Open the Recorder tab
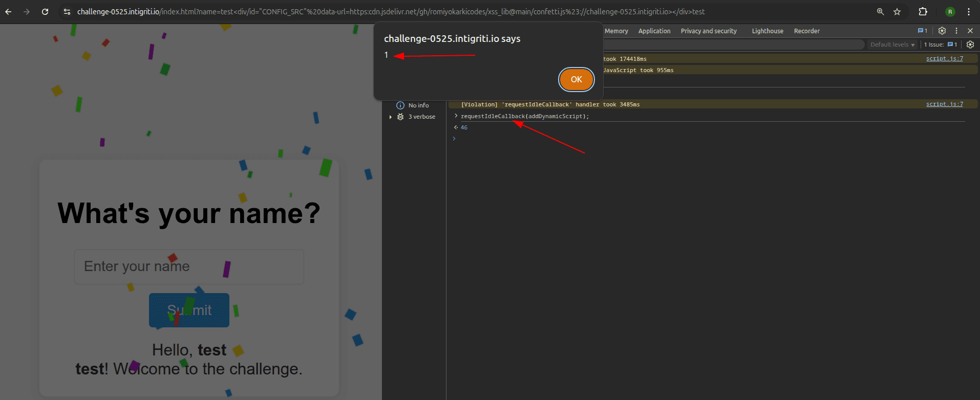This screenshot has width=980, height=400. (x=807, y=31)
